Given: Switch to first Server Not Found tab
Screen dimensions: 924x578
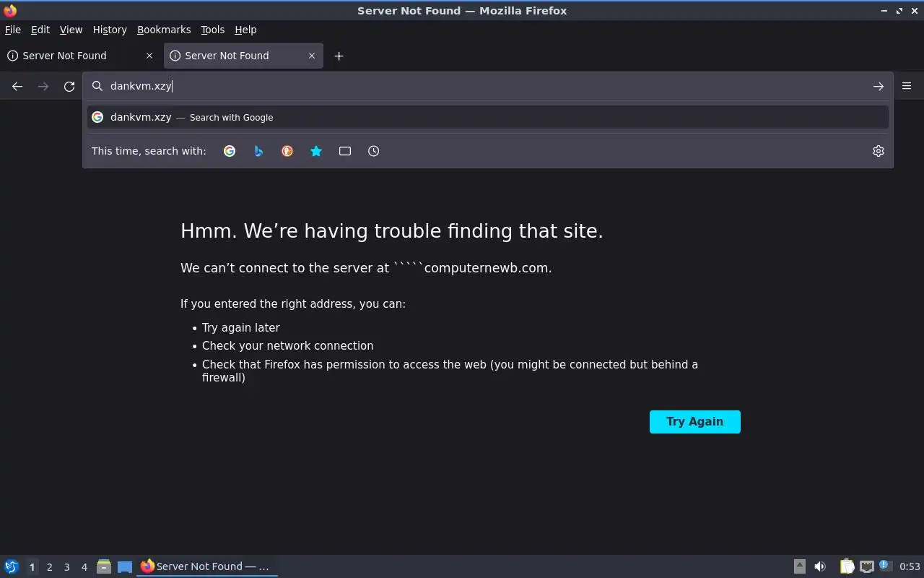Looking at the screenshot, I should point(80,56).
